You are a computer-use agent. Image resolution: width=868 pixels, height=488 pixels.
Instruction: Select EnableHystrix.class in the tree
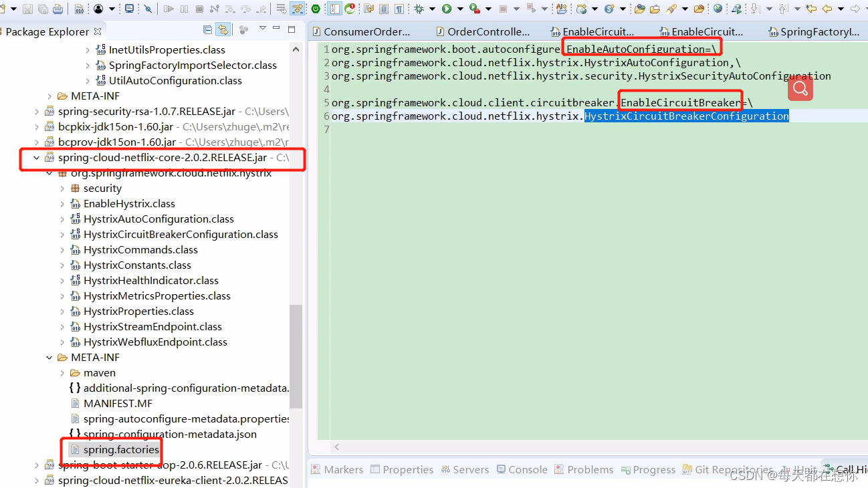click(x=129, y=204)
